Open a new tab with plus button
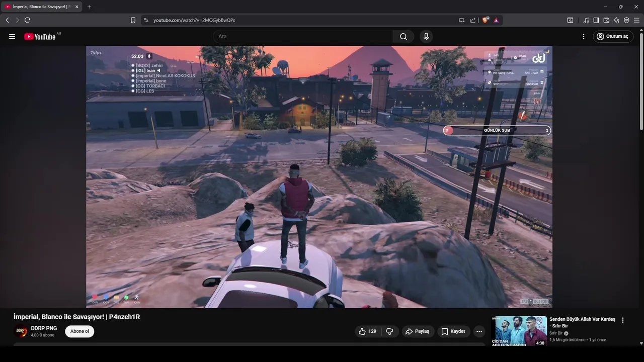The image size is (644, 362). pos(89,7)
